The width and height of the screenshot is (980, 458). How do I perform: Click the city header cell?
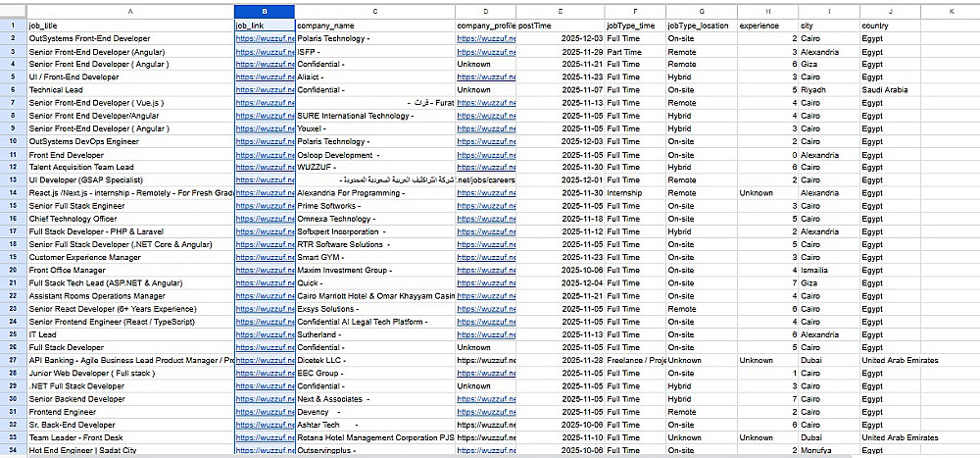[829, 25]
